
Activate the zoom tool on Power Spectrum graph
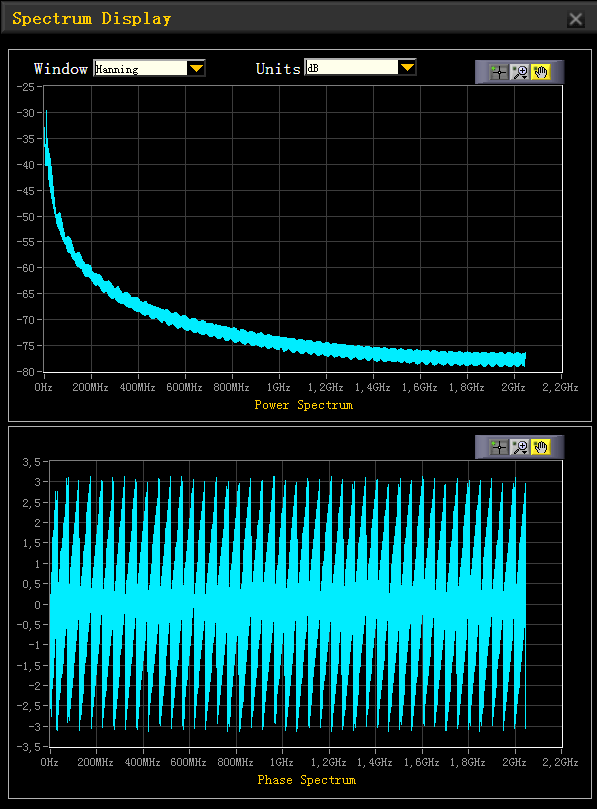(519, 72)
